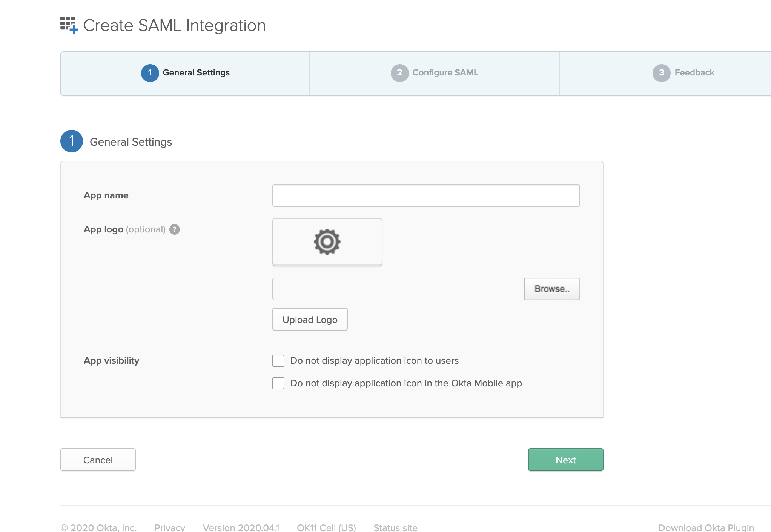Image resolution: width=771 pixels, height=532 pixels.
Task: Click into the App name input field
Action: 425,195
